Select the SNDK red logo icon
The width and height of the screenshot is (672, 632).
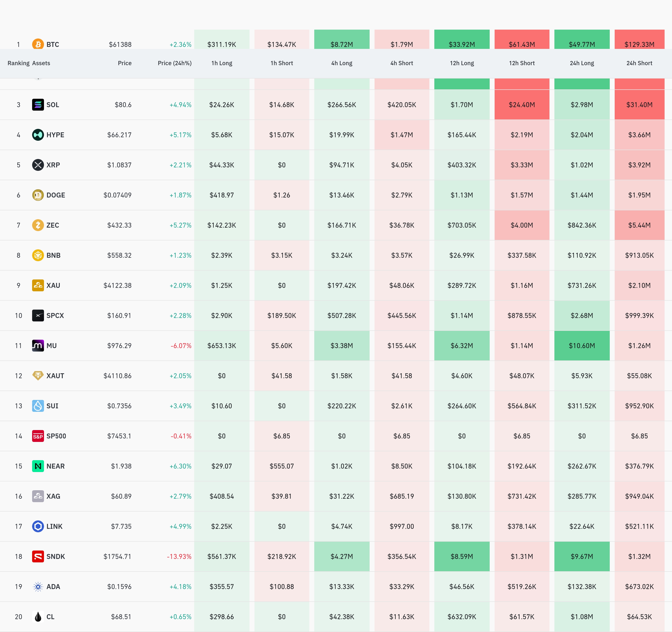(38, 556)
